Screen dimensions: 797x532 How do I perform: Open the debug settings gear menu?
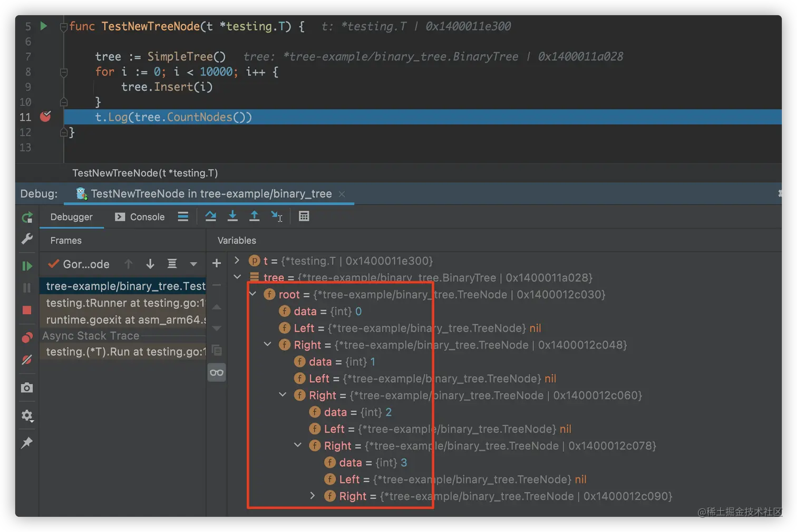pyautogui.click(x=27, y=416)
